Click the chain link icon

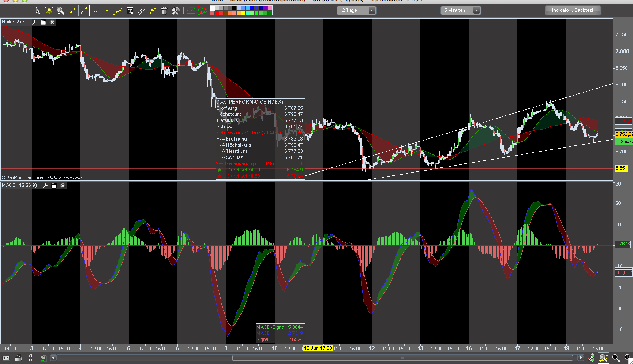tap(30, 358)
